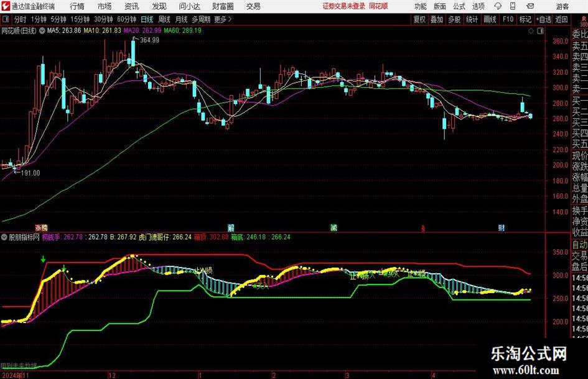Select the 日线 daily period tab
The height and width of the screenshot is (379, 588).
(147, 19)
